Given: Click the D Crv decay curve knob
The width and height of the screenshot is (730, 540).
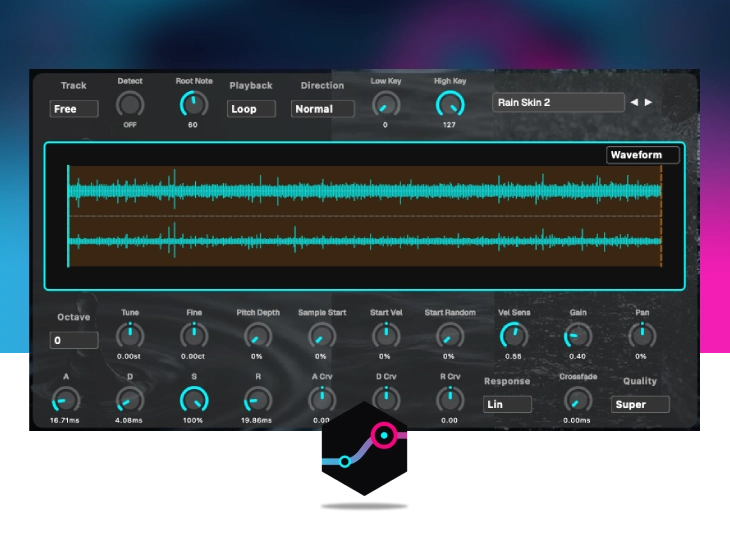Looking at the screenshot, I should point(386,399).
